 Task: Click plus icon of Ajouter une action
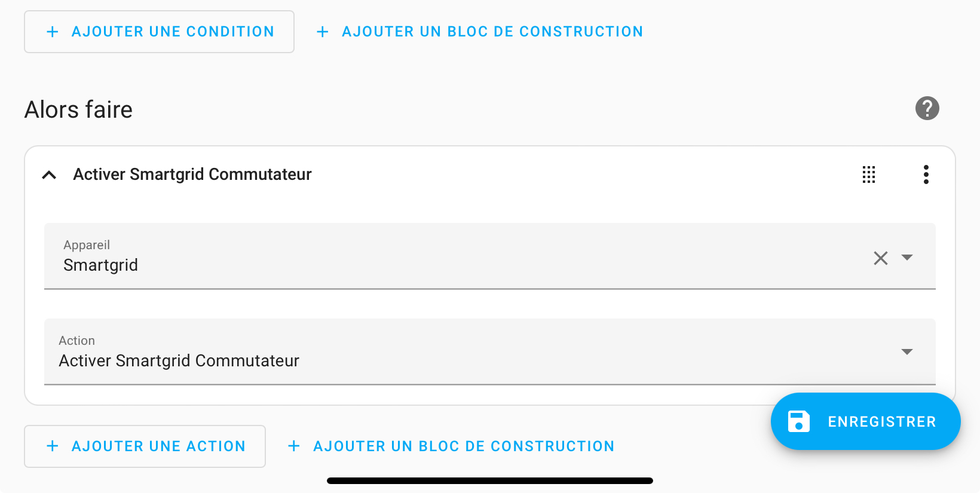(53, 446)
